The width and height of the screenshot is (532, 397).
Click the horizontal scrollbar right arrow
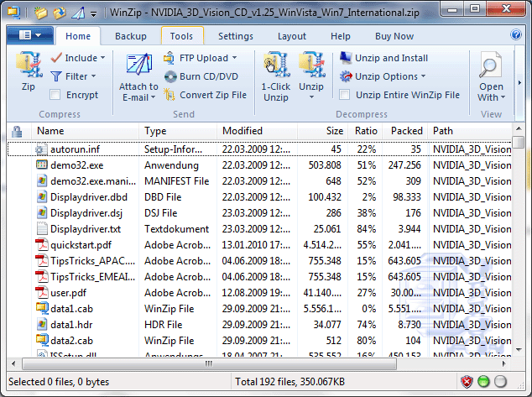point(503,363)
